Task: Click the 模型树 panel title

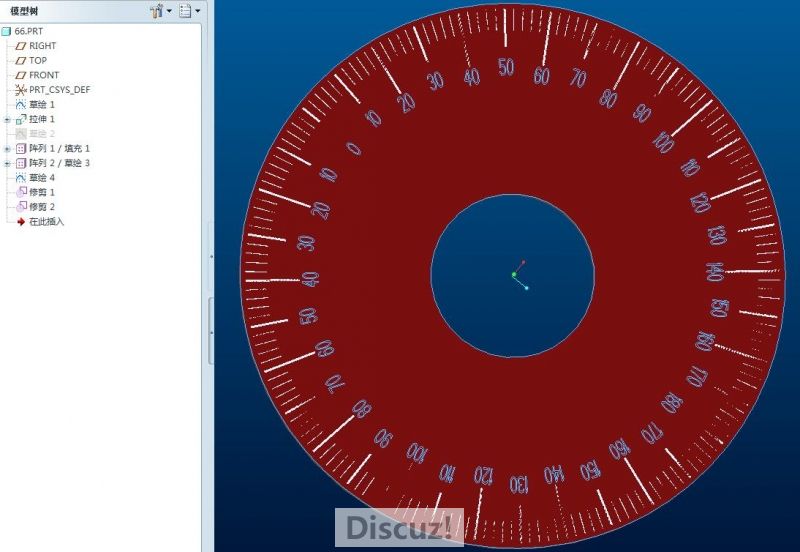Action: tap(26, 10)
